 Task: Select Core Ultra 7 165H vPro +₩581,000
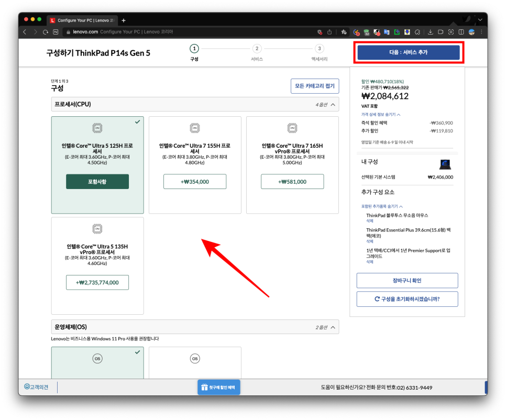(x=292, y=182)
